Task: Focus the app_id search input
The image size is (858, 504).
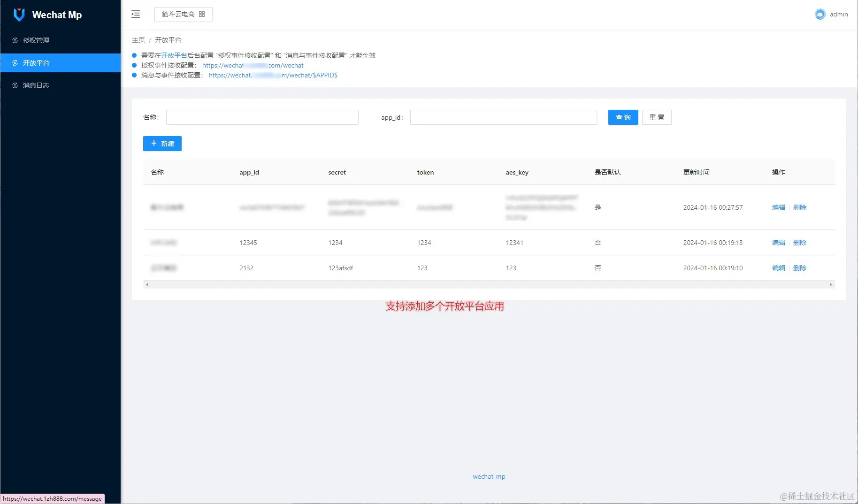Action: (x=504, y=117)
